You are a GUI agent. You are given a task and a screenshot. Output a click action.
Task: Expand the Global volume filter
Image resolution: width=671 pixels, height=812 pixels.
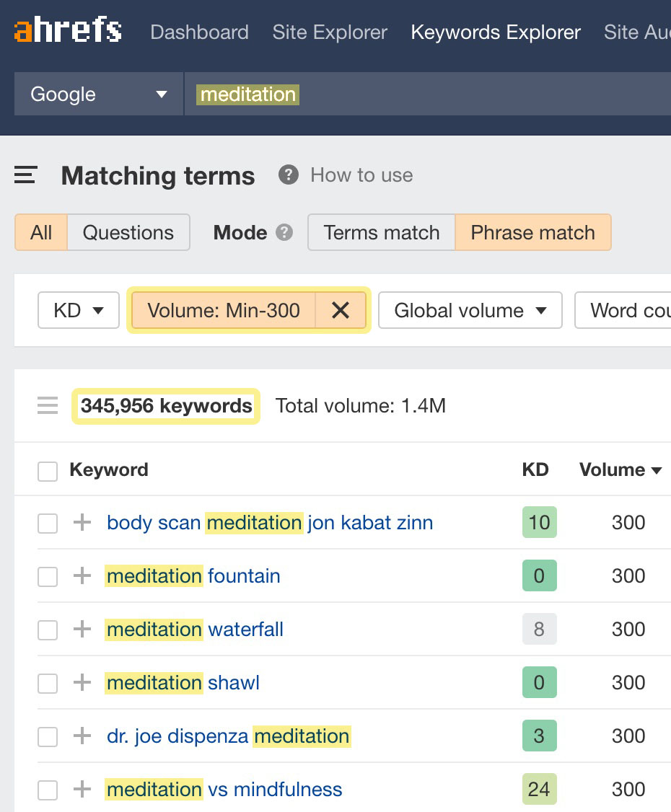point(470,311)
